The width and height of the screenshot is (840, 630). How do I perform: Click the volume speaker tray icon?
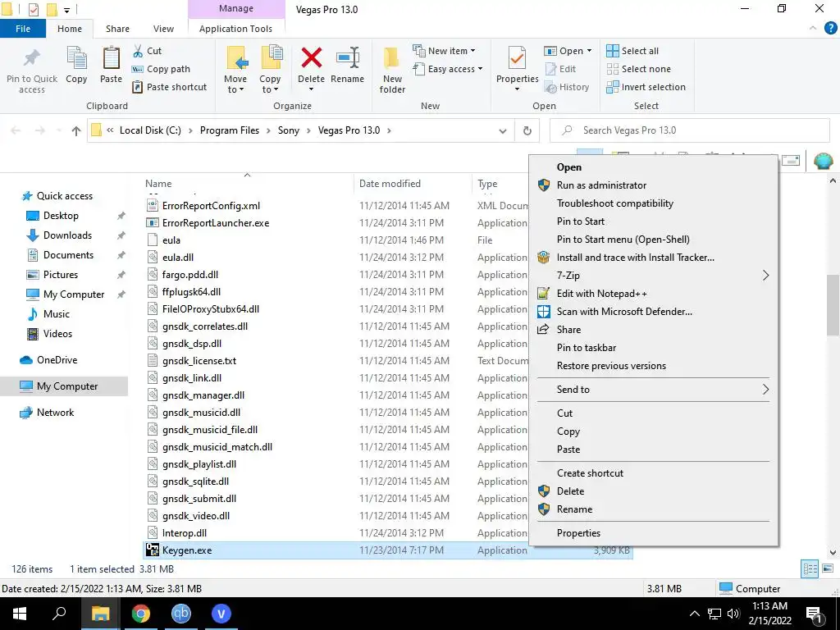[x=733, y=614]
